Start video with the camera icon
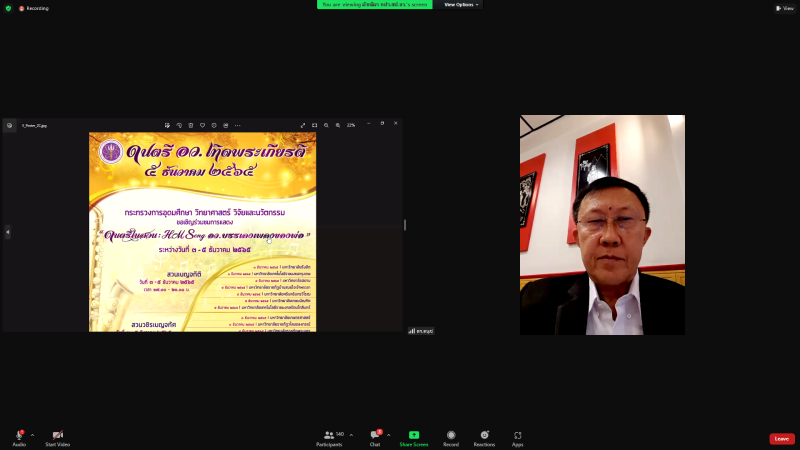This screenshot has width=800, height=450. coord(57,436)
